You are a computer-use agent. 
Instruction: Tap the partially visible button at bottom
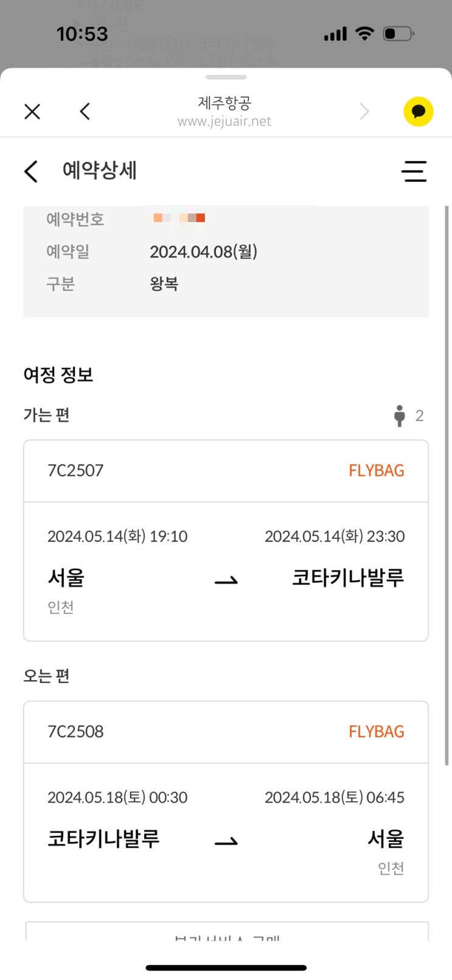point(226,933)
